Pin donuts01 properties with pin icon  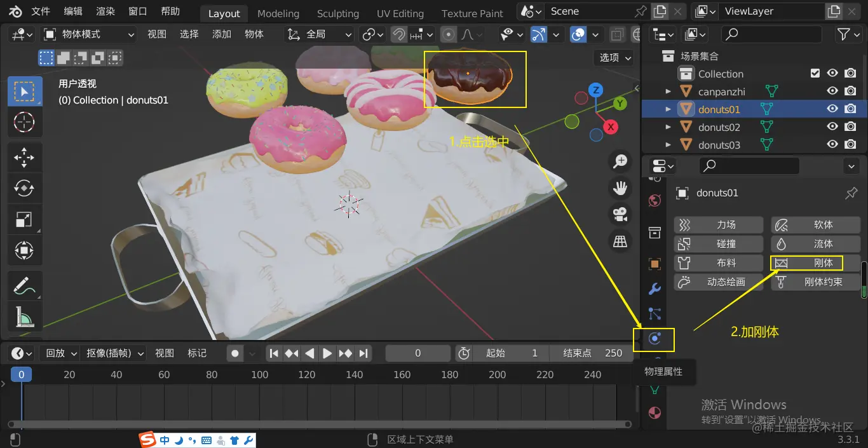tap(851, 193)
